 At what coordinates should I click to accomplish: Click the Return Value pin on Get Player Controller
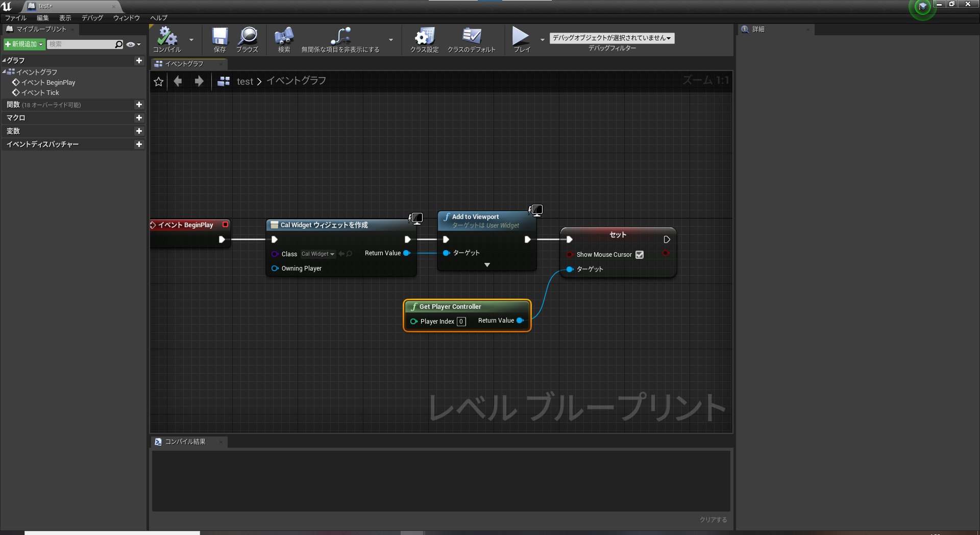(x=520, y=321)
